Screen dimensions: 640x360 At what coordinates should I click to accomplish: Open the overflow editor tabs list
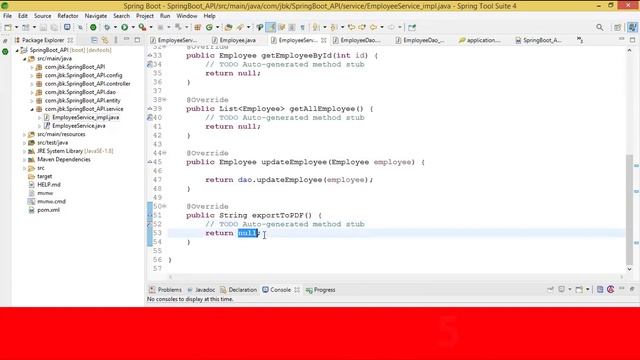(x=580, y=40)
